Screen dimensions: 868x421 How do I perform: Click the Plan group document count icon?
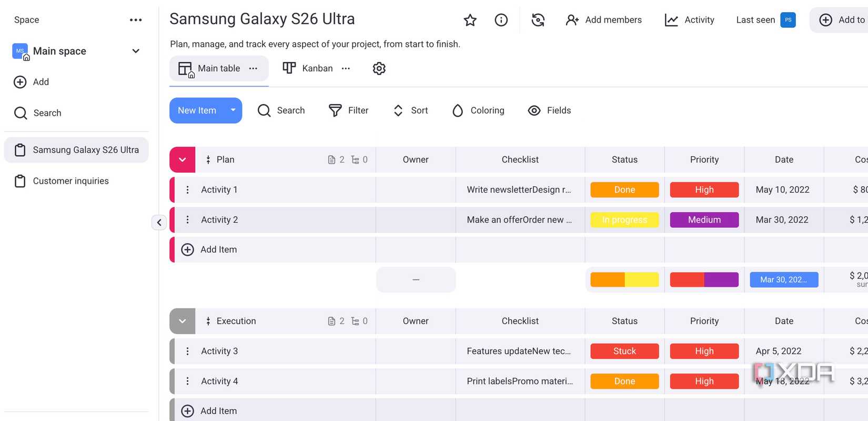point(331,159)
